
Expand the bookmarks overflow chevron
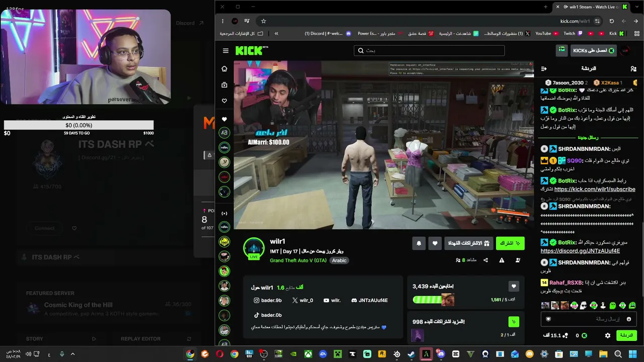[x=276, y=34]
